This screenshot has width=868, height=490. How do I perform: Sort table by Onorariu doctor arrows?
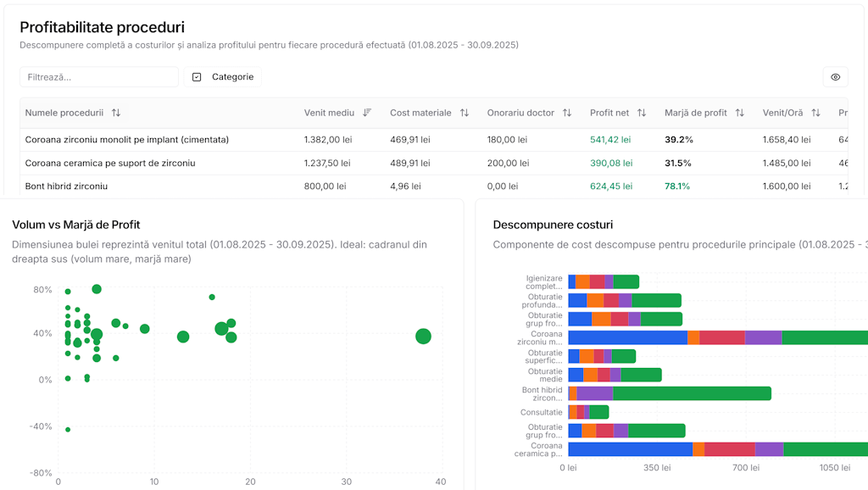point(567,113)
